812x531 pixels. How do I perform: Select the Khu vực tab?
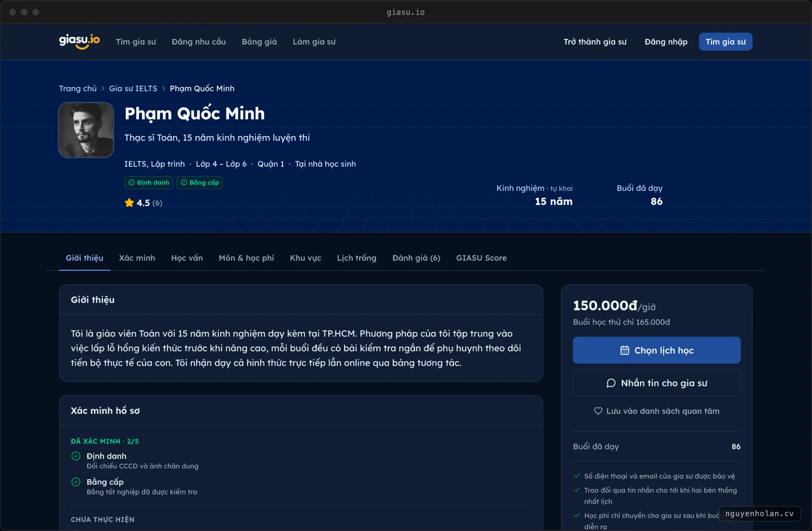[305, 258]
